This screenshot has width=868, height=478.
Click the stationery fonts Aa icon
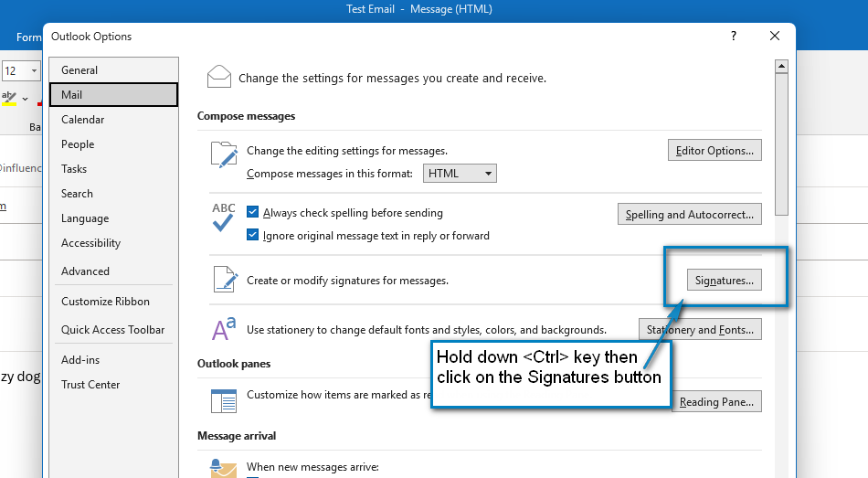coord(224,328)
